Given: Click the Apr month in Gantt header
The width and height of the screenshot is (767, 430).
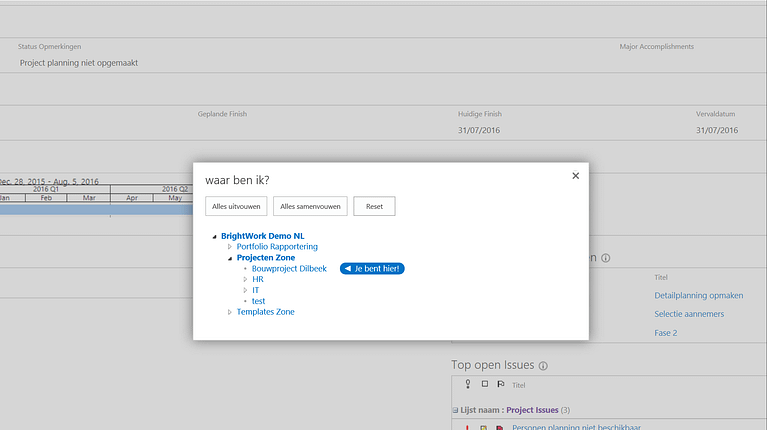Looking at the screenshot, I should pos(132,198).
